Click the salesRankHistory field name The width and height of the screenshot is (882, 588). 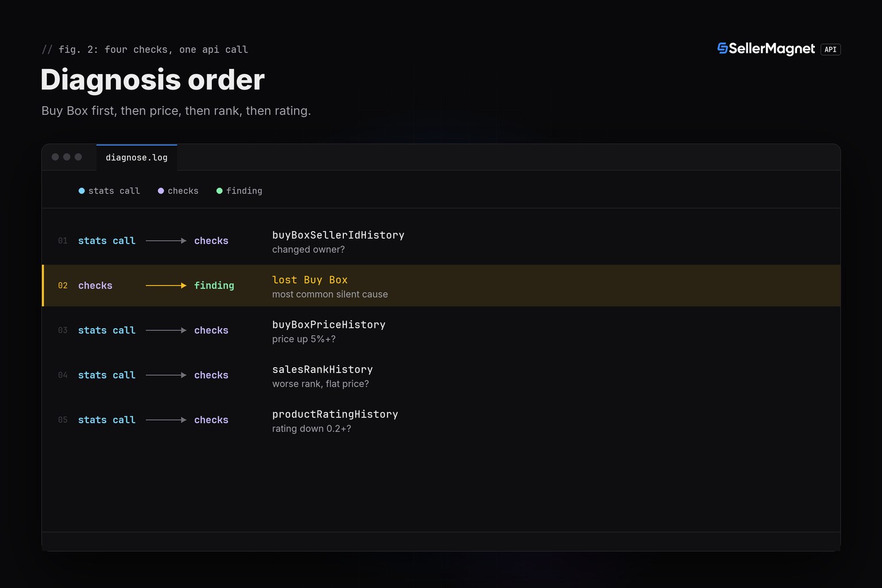tap(323, 369)
